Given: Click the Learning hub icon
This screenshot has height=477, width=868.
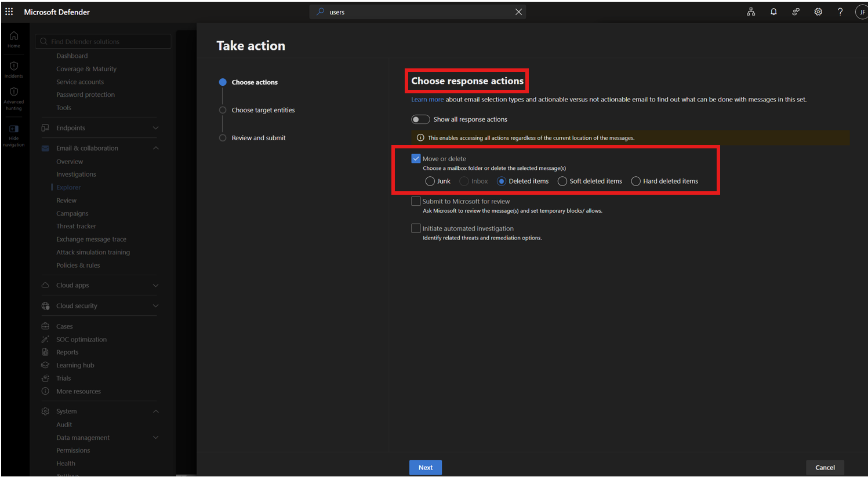Looking at the screenshot, I should (45, 365).
